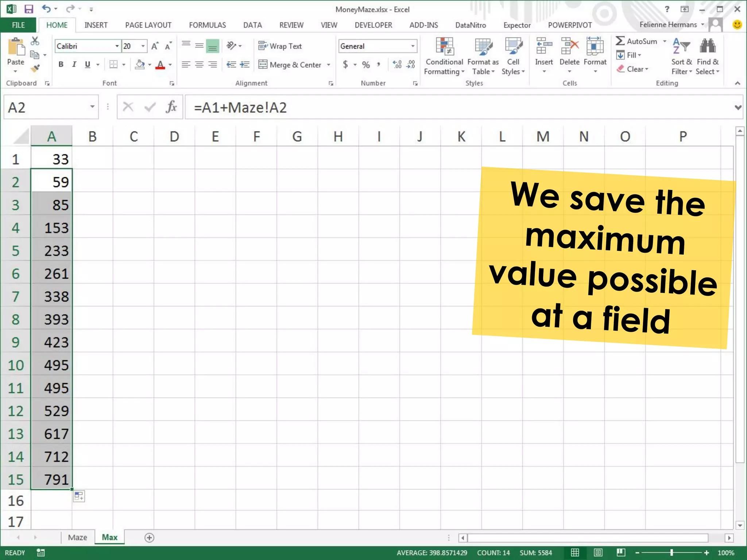Expand the formula bar with chevron

pos(738,107)
